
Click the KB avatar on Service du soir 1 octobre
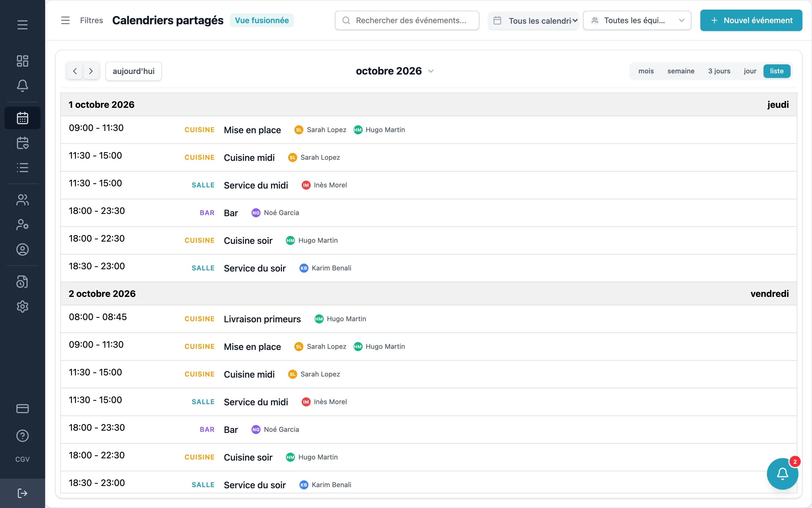click(x=304, y=268)
